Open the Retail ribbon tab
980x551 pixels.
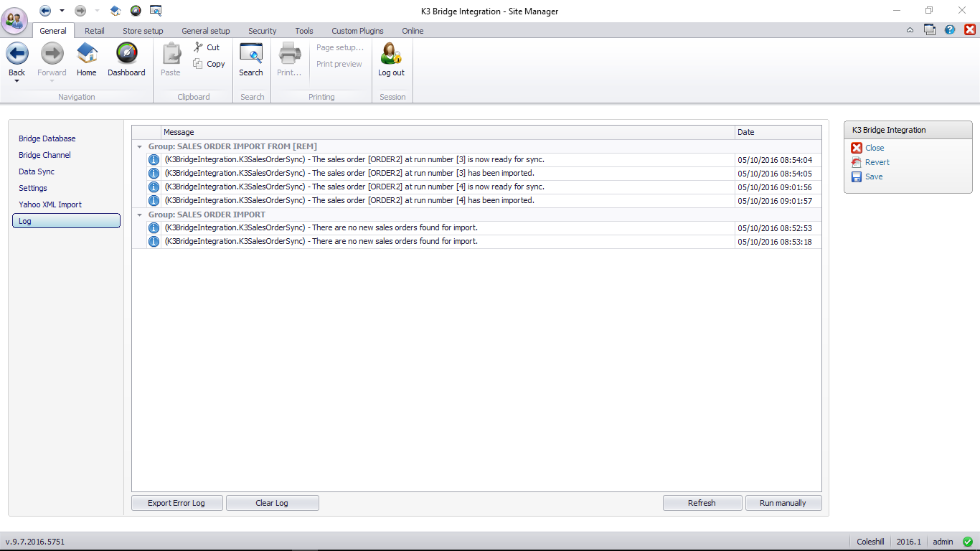tap(94, 31)
